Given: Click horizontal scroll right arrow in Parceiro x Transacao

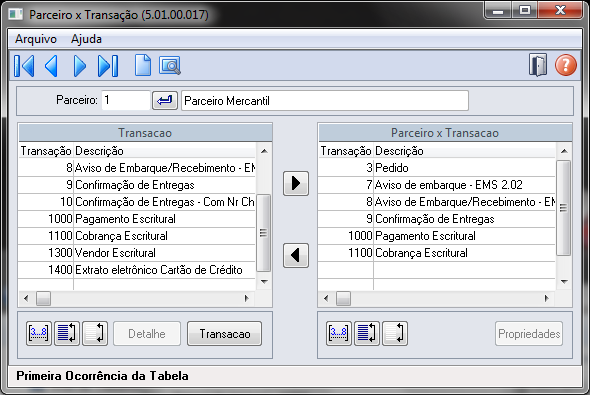Looking at the screenshot, I should coord(546,298).
